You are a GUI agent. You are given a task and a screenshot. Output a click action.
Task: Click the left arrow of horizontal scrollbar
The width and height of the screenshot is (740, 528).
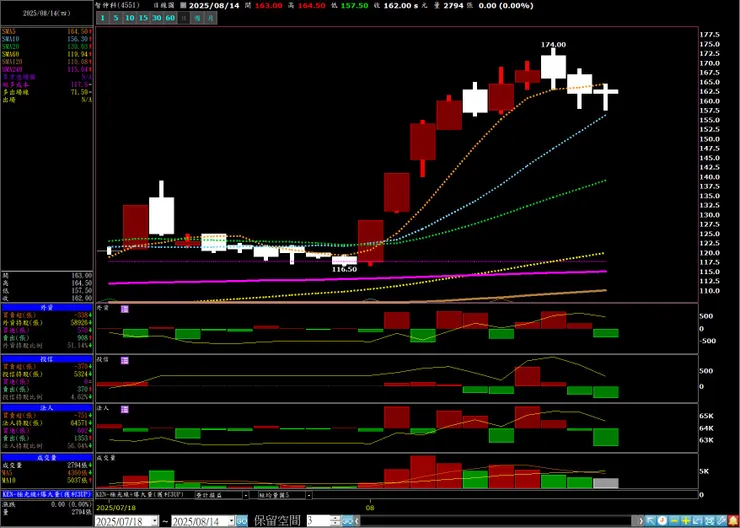357,521
